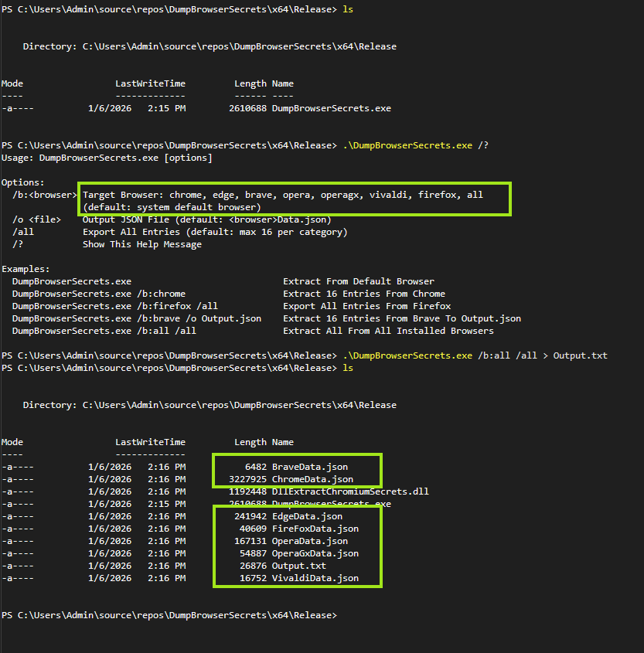
Task: Click the 'Examples:' heading
Action: pos(26,269)
